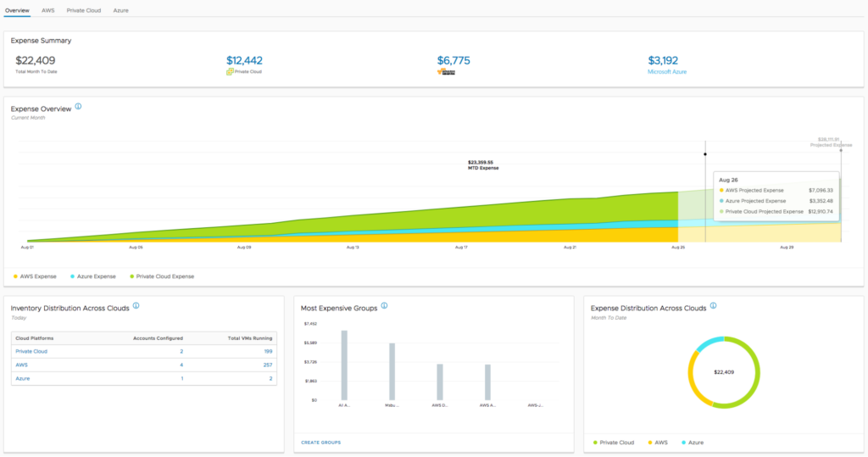Switch to the AWS tab

click(48, 9)
